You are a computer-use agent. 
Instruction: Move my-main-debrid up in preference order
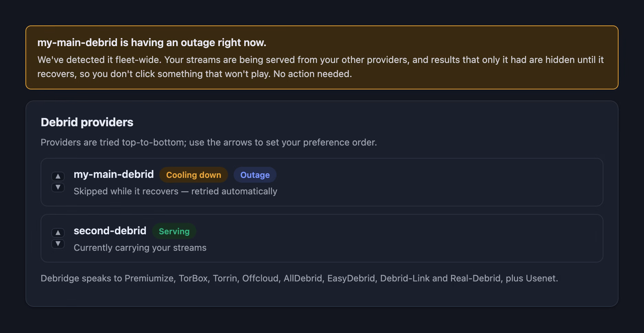coord(58,176)
